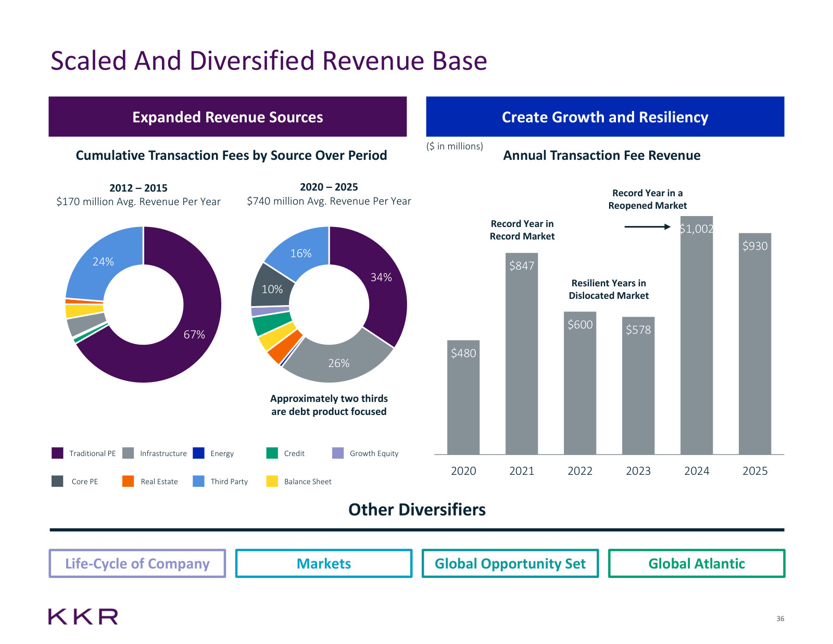Click the 2023 bar labeled $578
This screenshot has width=833, height=644.
(x=638, y=386)
